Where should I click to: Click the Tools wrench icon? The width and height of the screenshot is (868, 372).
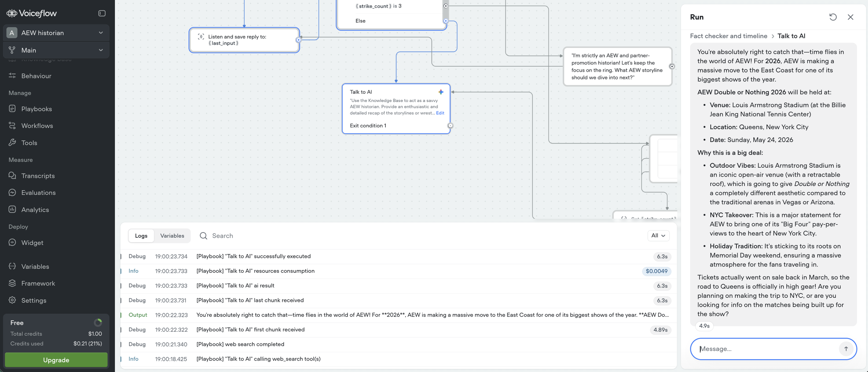point(12,143)
